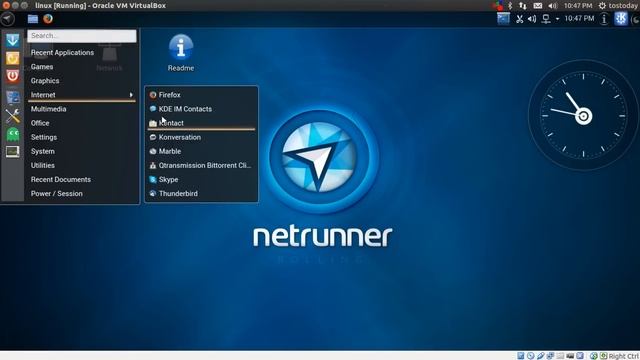The height and width of the screenshot is (360, 640).
Task: Click in the launcher Search field
Action: point(82,36)
